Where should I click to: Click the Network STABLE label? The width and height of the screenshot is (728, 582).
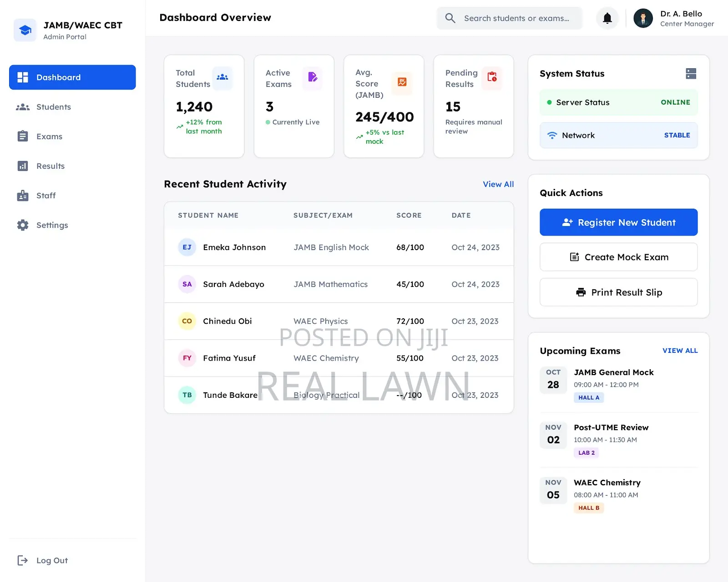[677, 135]
